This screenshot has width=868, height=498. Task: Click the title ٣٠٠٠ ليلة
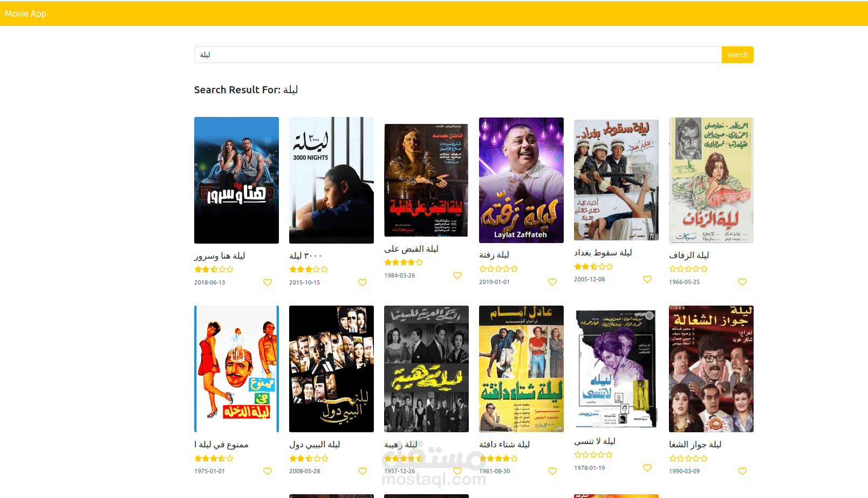coord(305,255)
